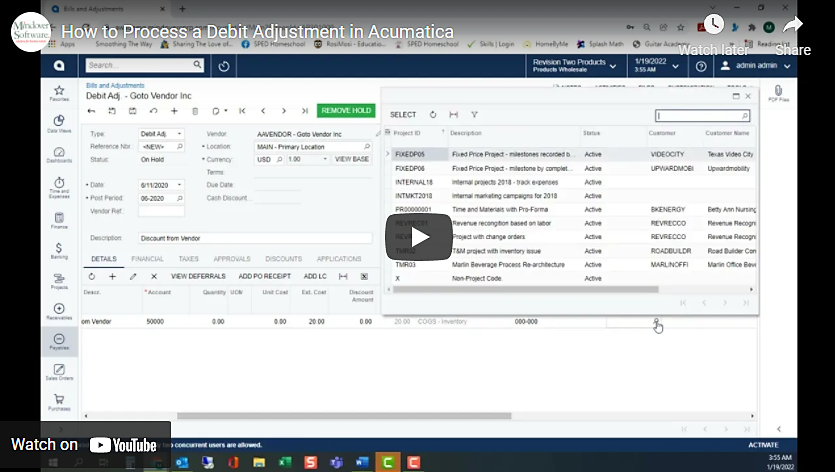Switch to the DETAILS tab
The height and width of the screenshot is (472, 835).
104,259
